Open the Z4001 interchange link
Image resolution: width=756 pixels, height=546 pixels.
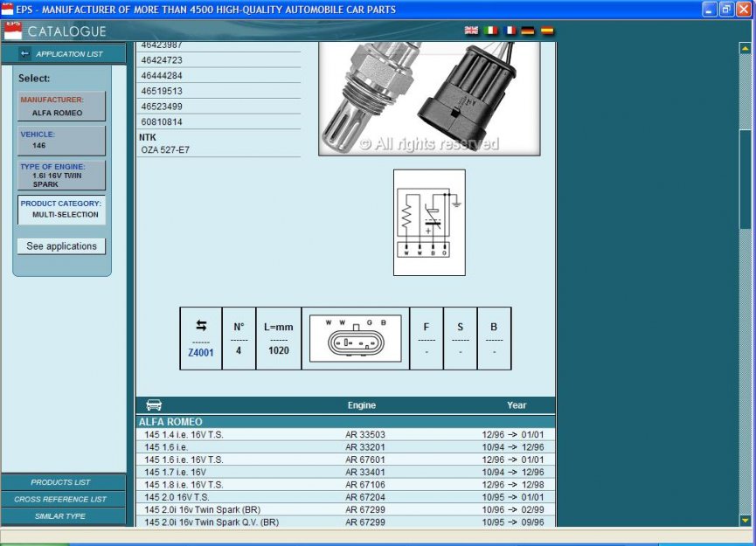click(201, 353)
